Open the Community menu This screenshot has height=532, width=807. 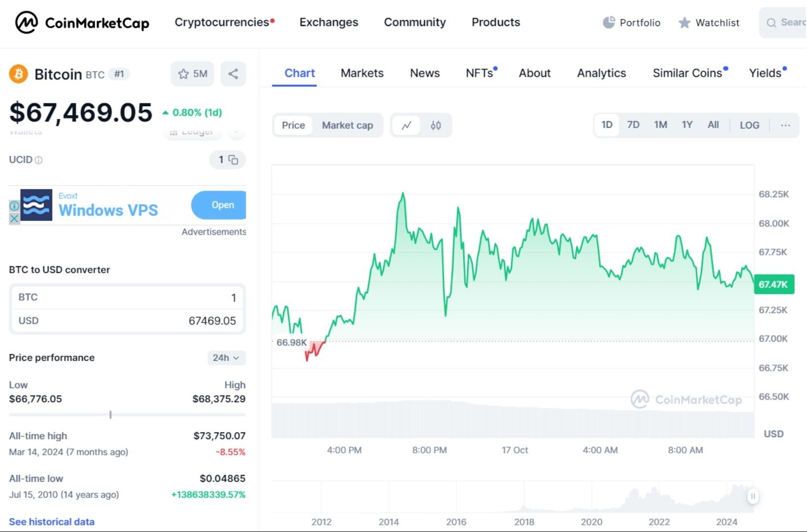point(415,22)
